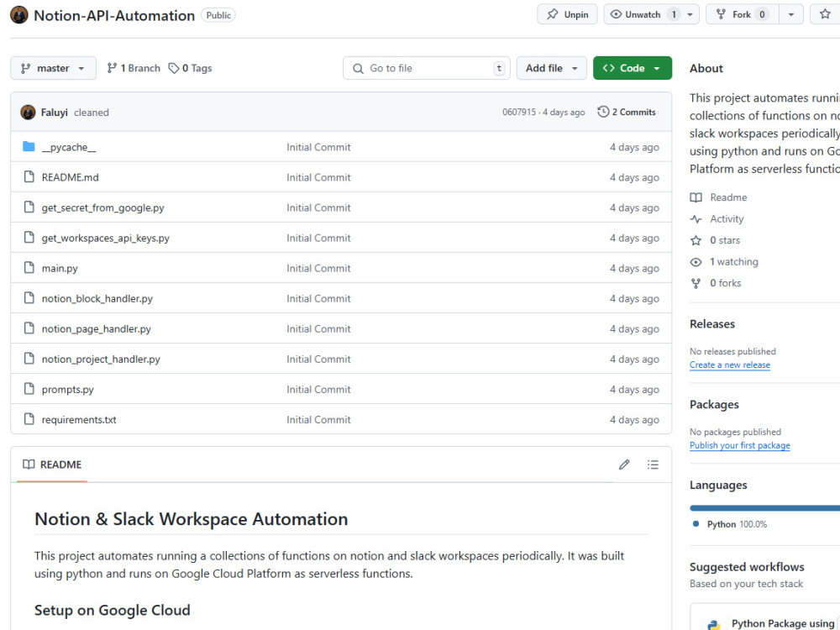
Task: Open get_secret_from_google.py
Action: point(102,207)
